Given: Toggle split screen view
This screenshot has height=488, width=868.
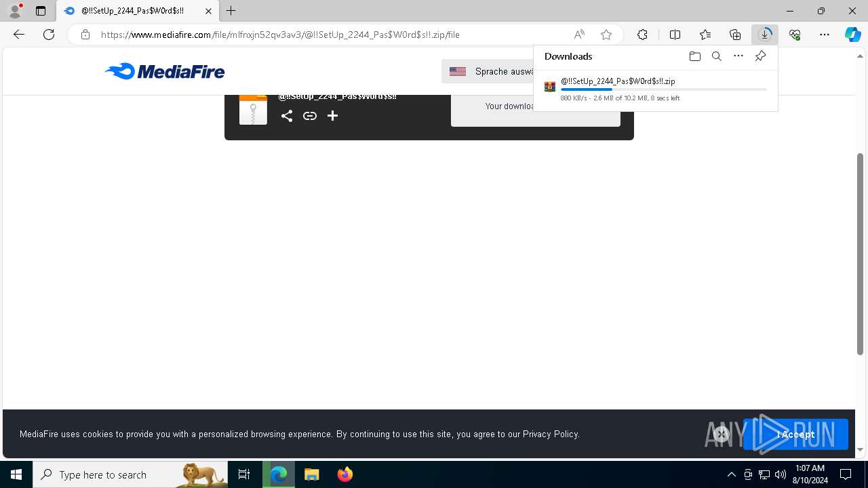Looking at the screenshot, I should tap(675, 35).
